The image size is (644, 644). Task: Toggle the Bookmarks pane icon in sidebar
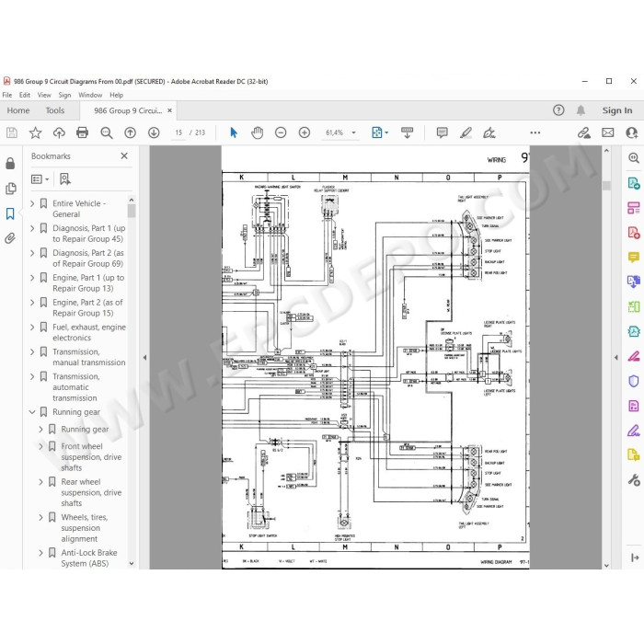(10, 213)
